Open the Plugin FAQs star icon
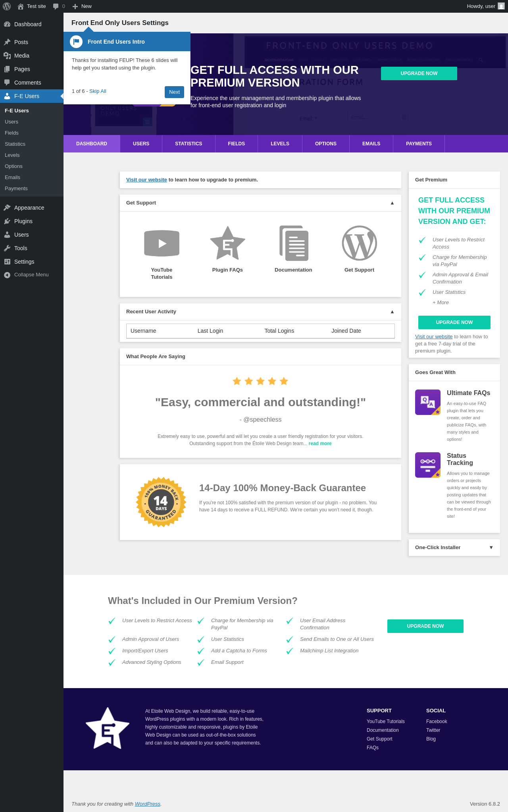 [227, 243]
